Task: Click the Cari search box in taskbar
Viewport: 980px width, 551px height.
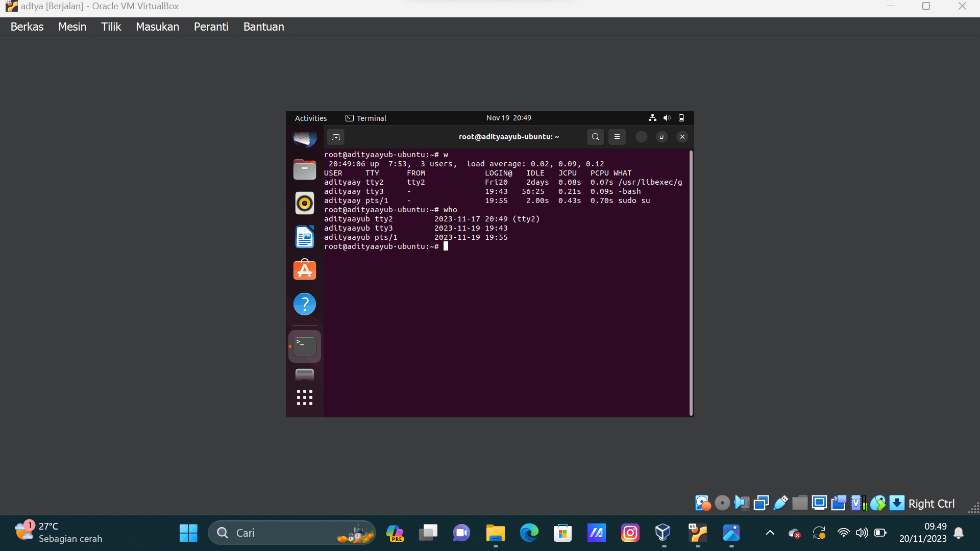Action: (x=292, y=533)
